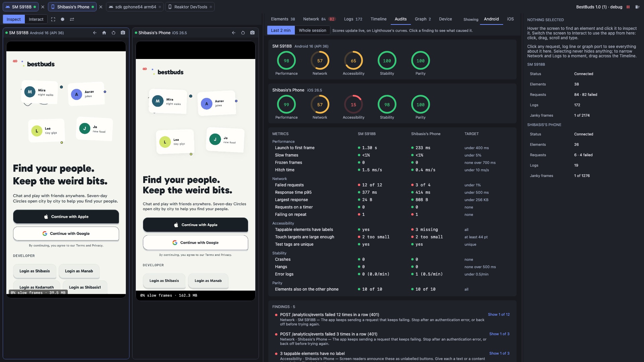
Task: Open the Logs tab
Action: 353,19
